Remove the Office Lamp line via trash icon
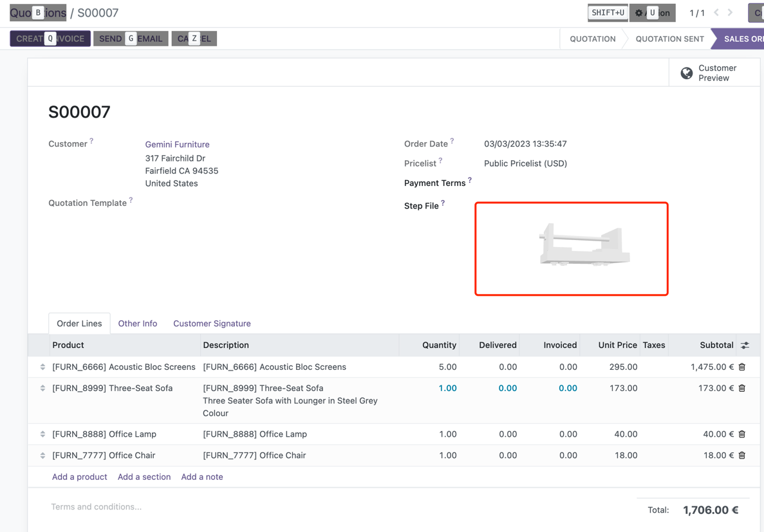764x532 pixels. (742, 434)
